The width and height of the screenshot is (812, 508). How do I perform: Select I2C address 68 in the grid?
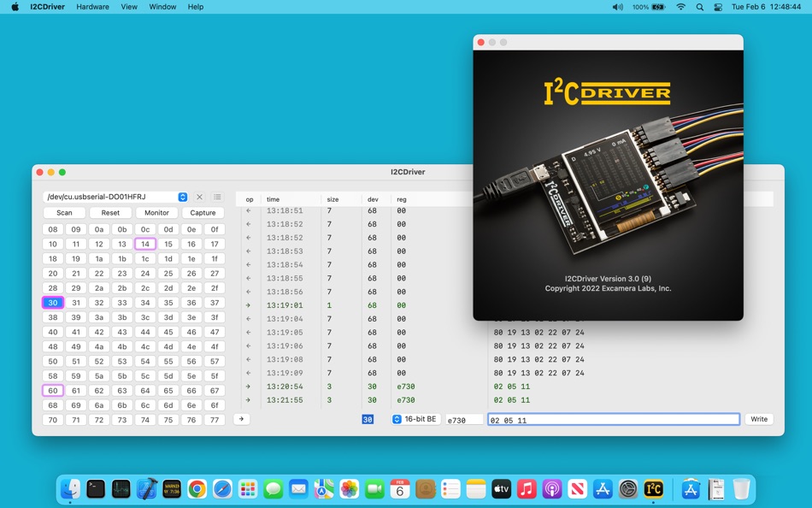(x=53, y=405)
